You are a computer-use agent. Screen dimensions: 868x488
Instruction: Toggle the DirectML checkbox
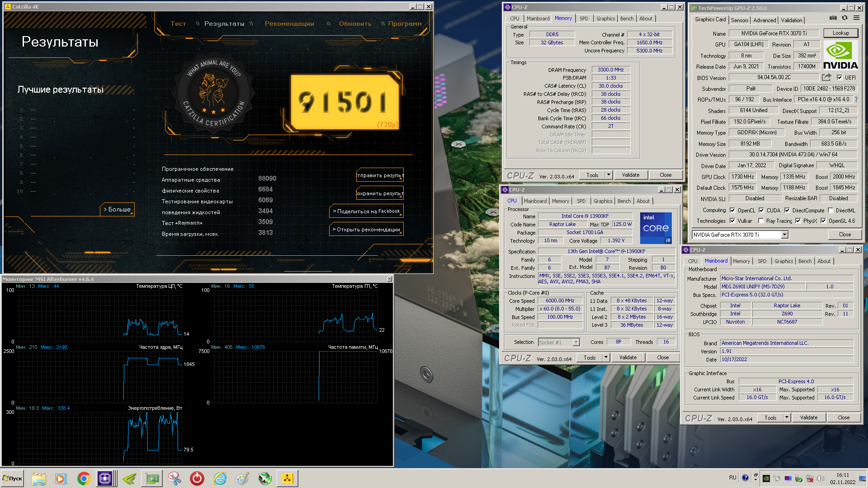[830, 210]
